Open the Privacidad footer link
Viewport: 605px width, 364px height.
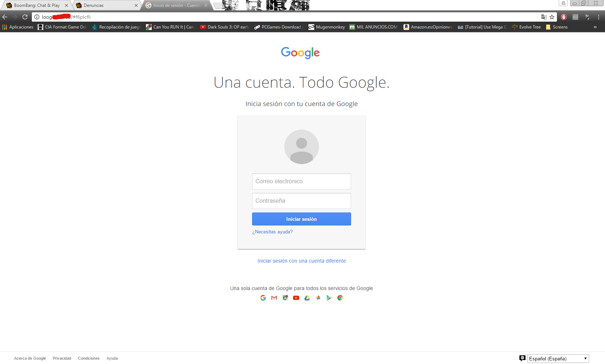tap(62, 358)
